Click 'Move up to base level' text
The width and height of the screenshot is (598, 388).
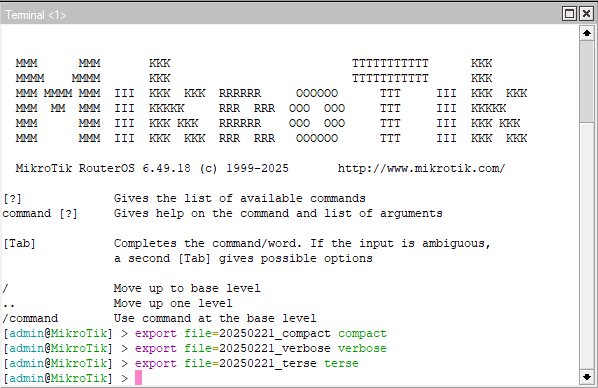pos(187,288)
